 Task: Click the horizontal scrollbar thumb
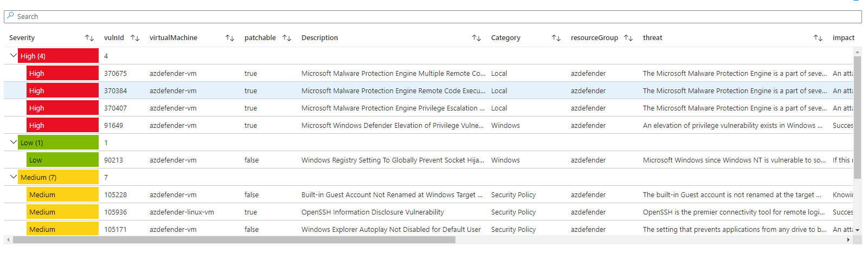point(233,240)
